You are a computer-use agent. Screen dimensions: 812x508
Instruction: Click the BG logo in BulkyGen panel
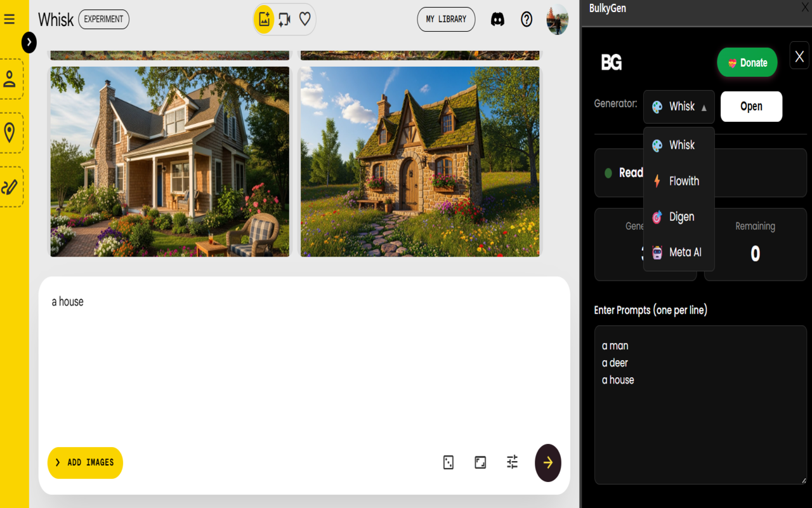tap(612, 62)
